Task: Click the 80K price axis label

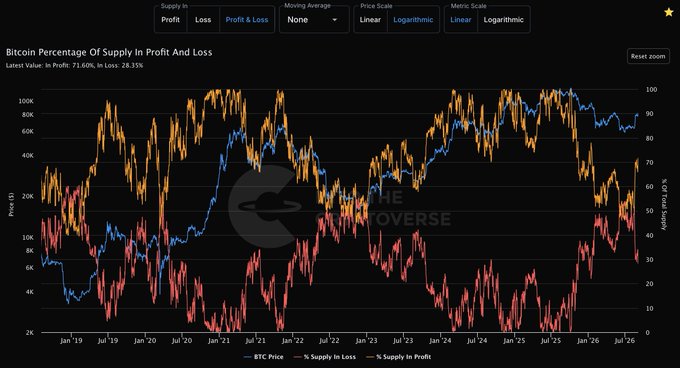Action: click(x=28, y=115)
